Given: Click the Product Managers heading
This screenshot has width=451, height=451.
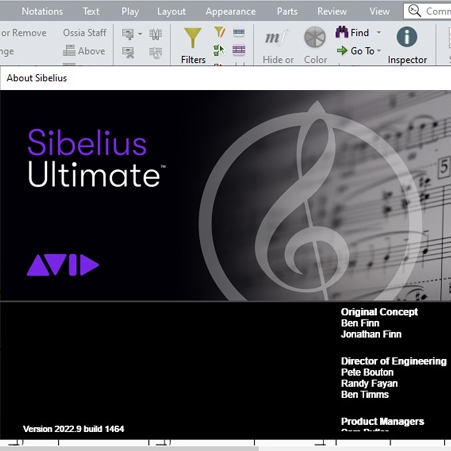Looking at the screenshot, I should [x=382, y=421].
